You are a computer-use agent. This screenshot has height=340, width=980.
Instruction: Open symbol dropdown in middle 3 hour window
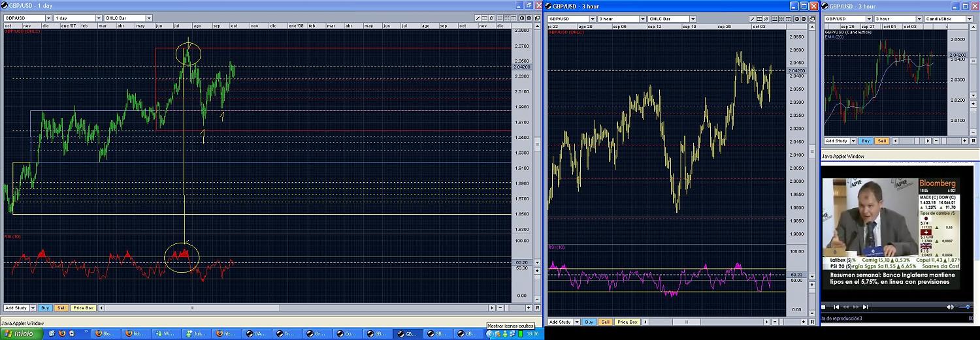click(572, 19)
